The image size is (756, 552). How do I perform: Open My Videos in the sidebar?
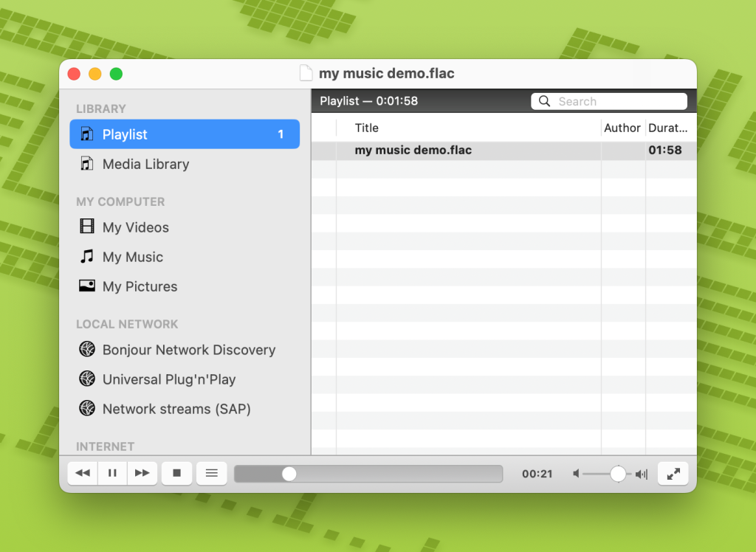(135, 227)
